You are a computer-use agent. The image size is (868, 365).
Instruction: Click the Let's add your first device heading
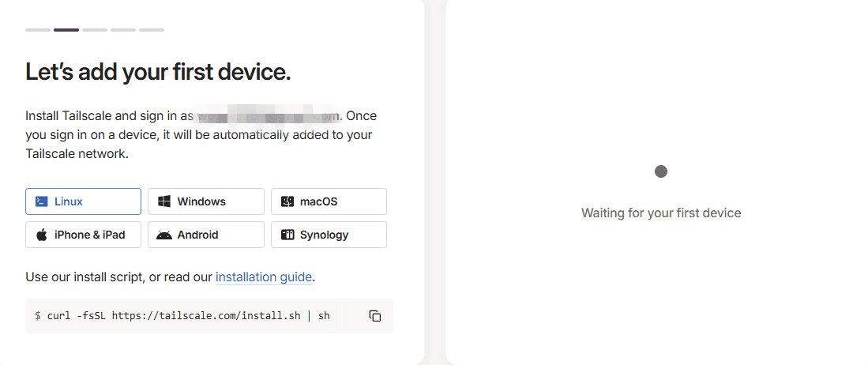(158, 73)
